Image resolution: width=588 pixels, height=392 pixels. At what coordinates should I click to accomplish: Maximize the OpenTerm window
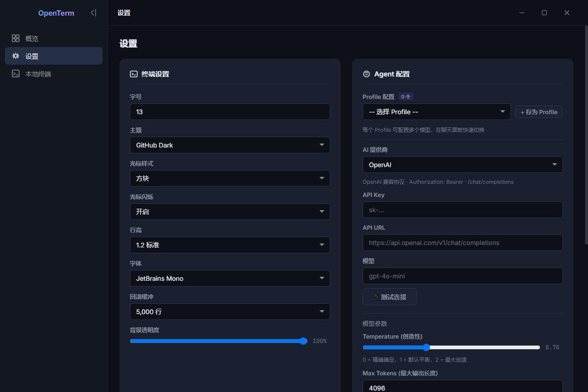pos(544,13)
